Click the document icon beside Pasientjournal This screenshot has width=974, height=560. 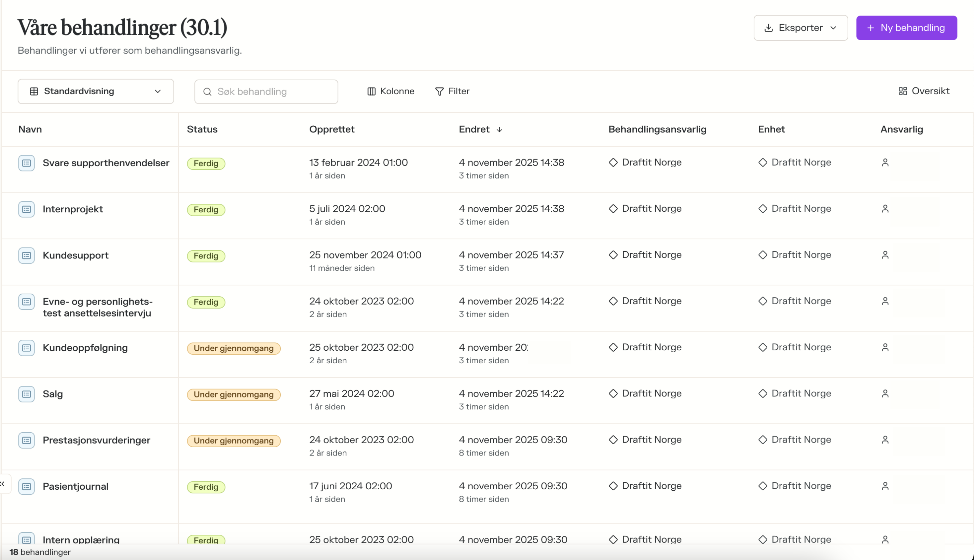(x=26, y=487)
